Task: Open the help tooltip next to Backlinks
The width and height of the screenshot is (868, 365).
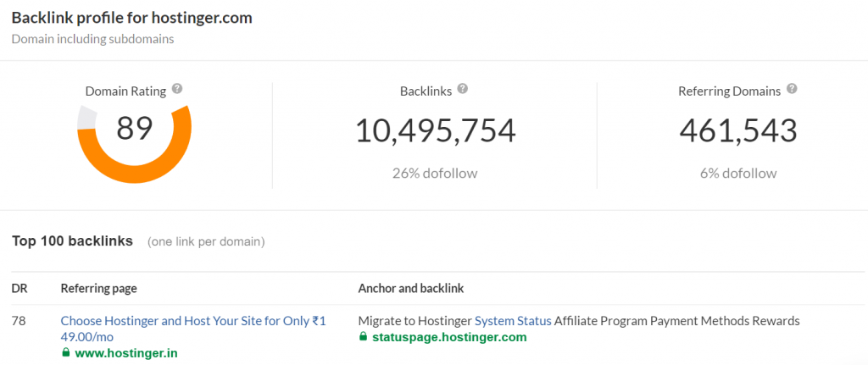Action: tap(462, 89)
